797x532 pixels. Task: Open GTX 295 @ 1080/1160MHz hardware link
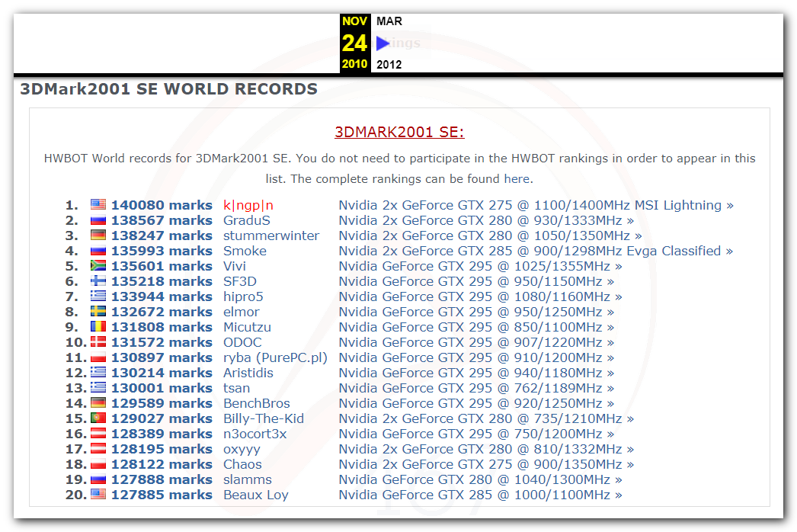click(480, 296)
